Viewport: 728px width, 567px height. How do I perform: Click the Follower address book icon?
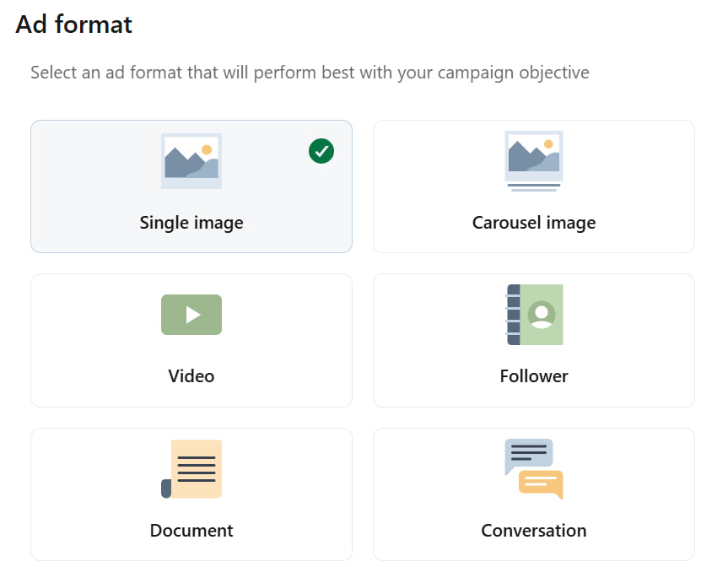[535, 315]
